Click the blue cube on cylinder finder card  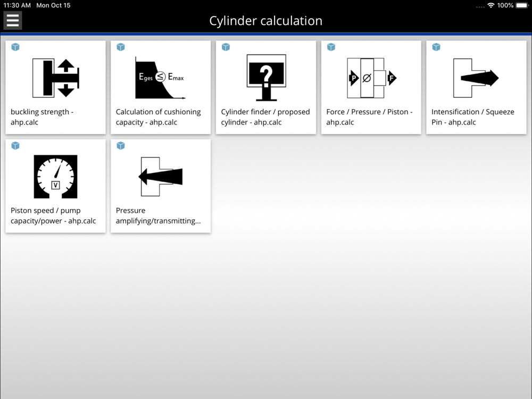(x=226, y=47)
